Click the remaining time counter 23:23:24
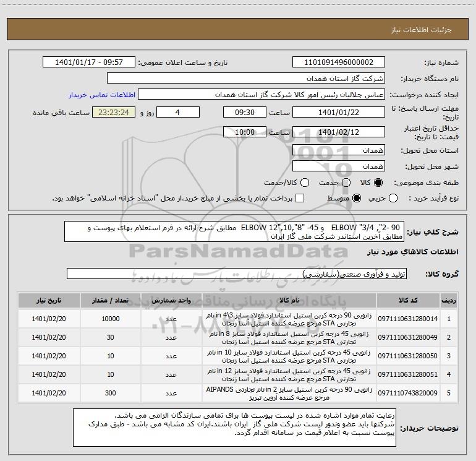The image size is (476, 461). coord(114,112)
